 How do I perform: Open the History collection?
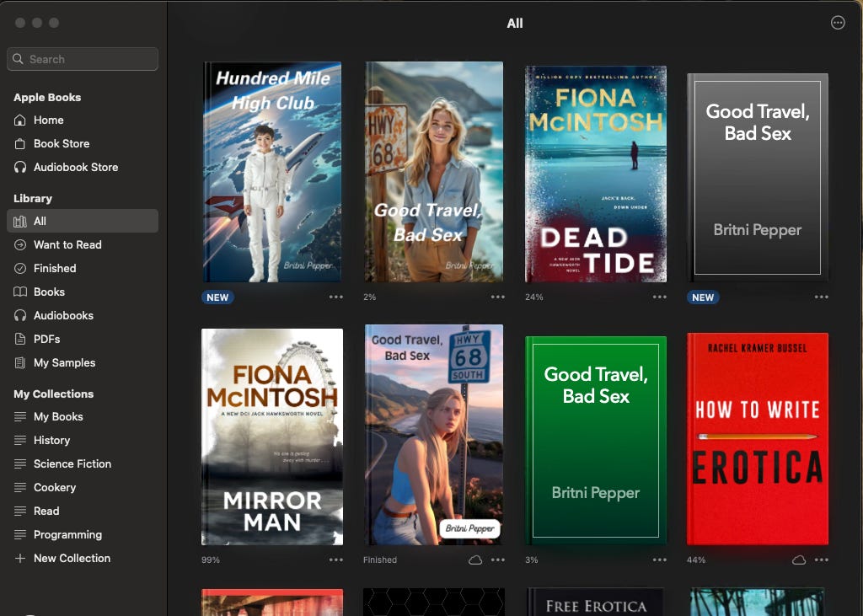point(83,441)
